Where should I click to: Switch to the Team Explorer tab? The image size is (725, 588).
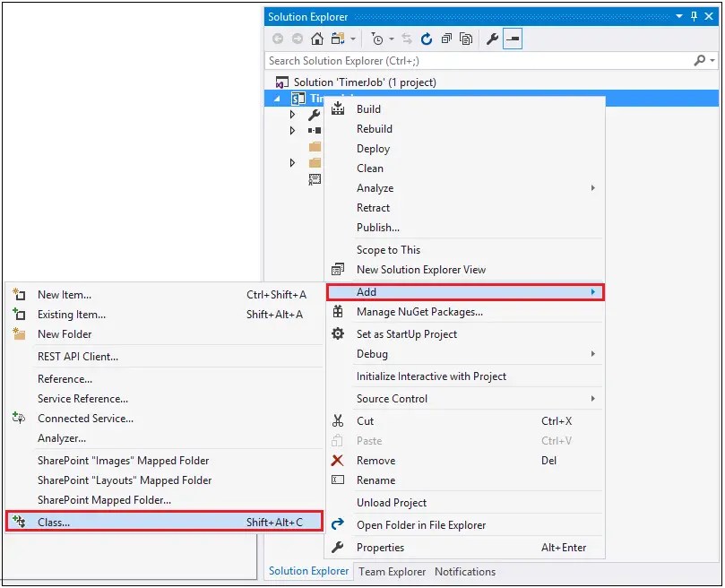click(391, 571)
